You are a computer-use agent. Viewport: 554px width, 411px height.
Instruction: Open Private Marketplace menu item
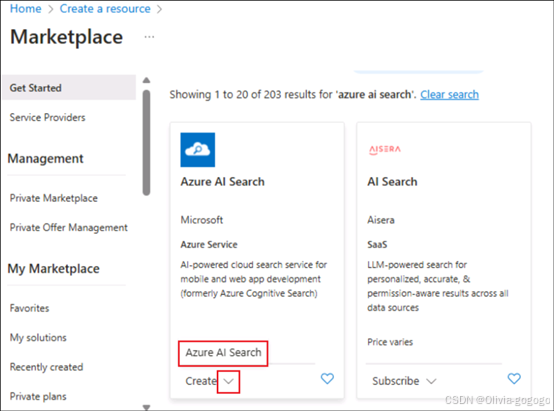53,198
